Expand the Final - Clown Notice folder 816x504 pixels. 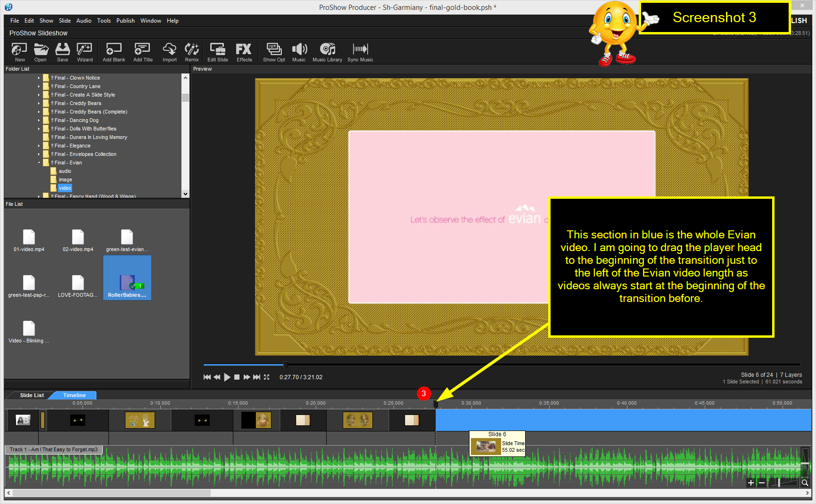click(x=39, y=78)
